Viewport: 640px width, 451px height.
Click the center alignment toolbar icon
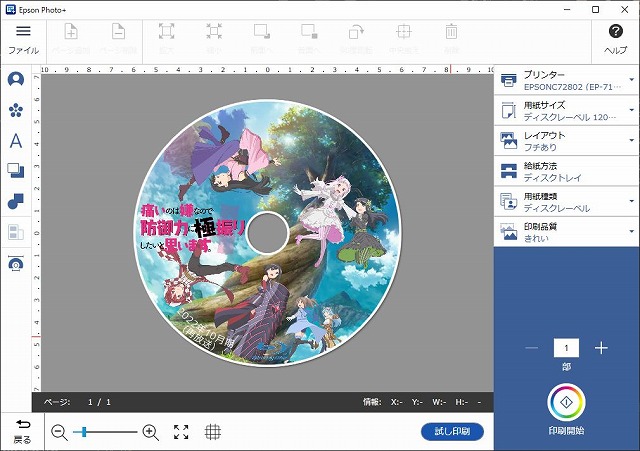[x=404, y=31]
